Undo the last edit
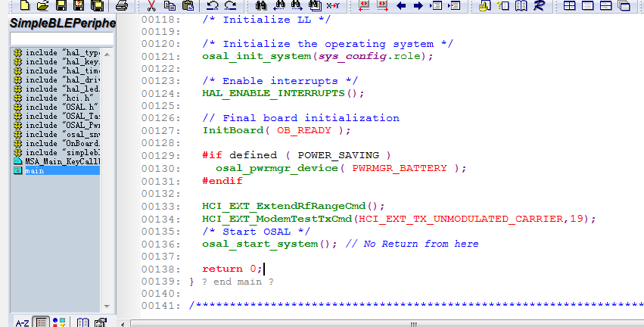644x327 pixels. (213, 5)
